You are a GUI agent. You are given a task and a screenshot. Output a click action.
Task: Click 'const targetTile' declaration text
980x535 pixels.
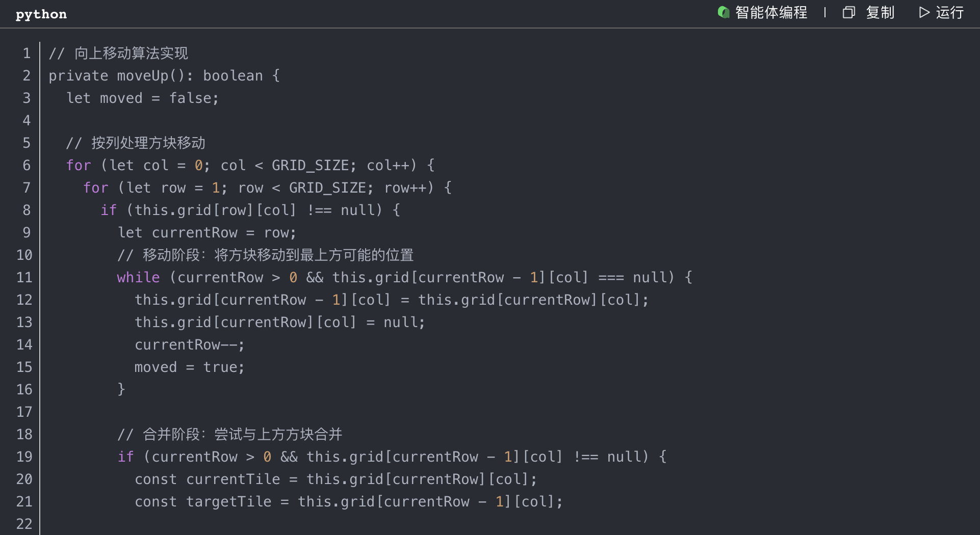point(203,501)
